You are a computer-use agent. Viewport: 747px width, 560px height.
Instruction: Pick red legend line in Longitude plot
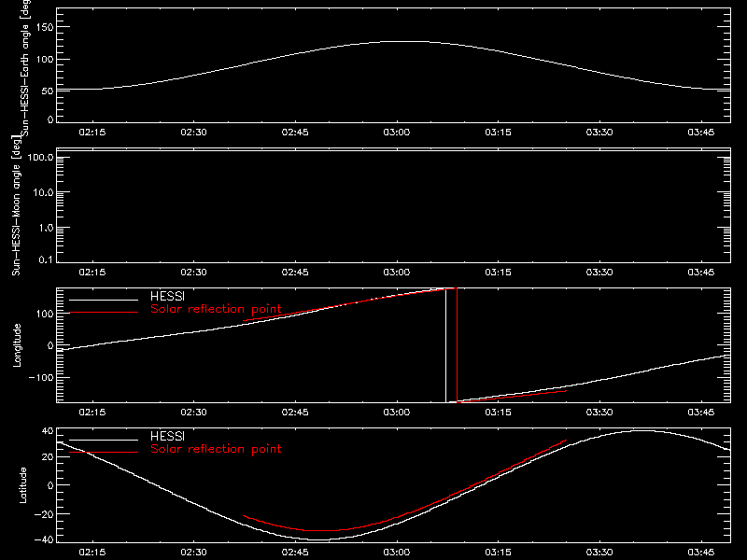(x=104, y=313)
